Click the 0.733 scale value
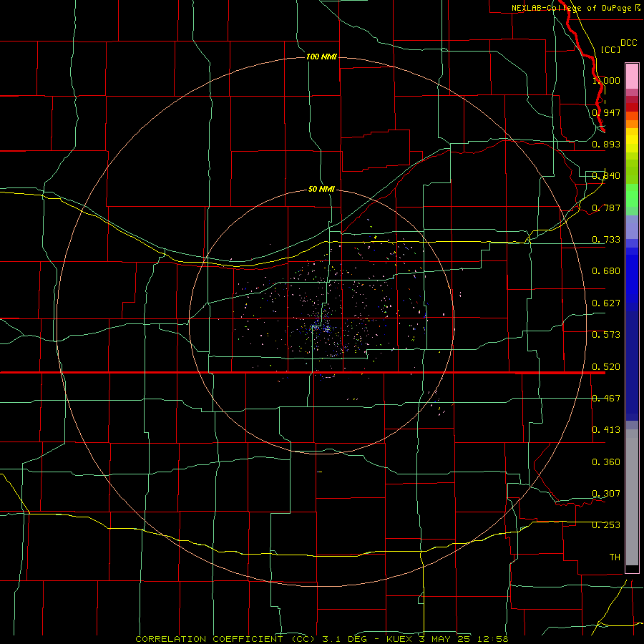This screenshot has height=644, width=644. tap(606, 240)
